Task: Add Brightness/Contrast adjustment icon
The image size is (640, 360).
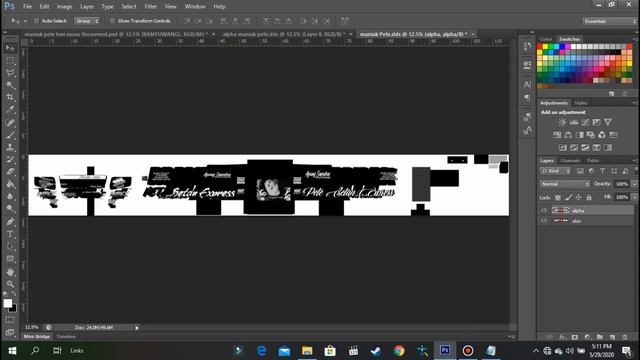Action: [x=562, y=122]
